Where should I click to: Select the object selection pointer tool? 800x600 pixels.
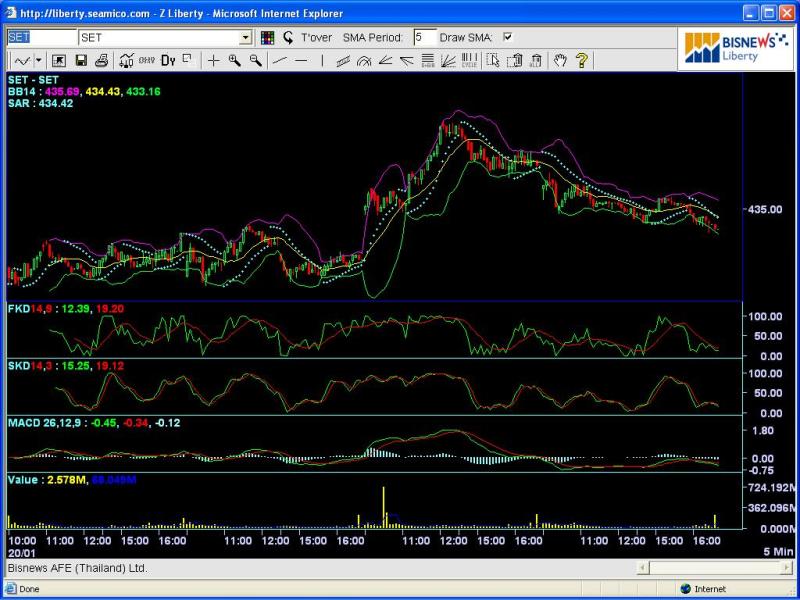[492, 61]
